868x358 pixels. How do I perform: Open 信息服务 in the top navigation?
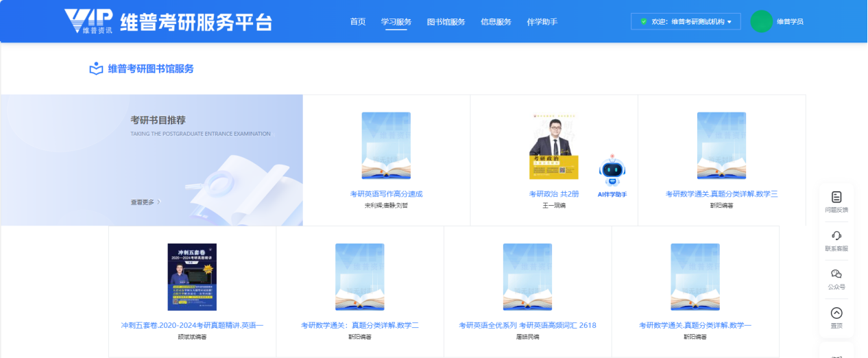click(x=496, y=22)
